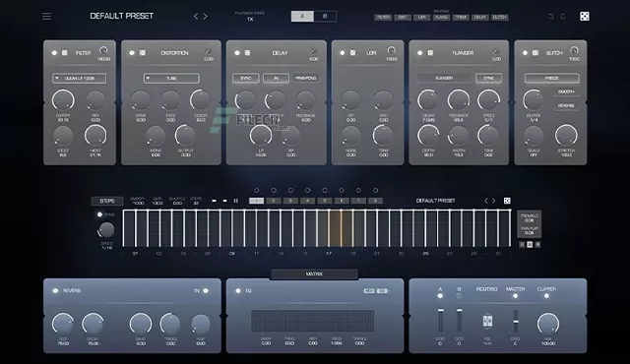
Task: Go to the next global preset
Action: [206, 17]
